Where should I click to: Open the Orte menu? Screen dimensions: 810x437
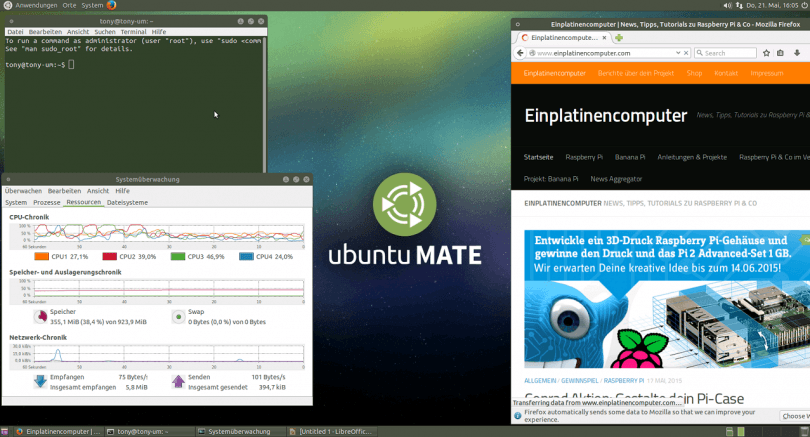(x=69, y=5)
